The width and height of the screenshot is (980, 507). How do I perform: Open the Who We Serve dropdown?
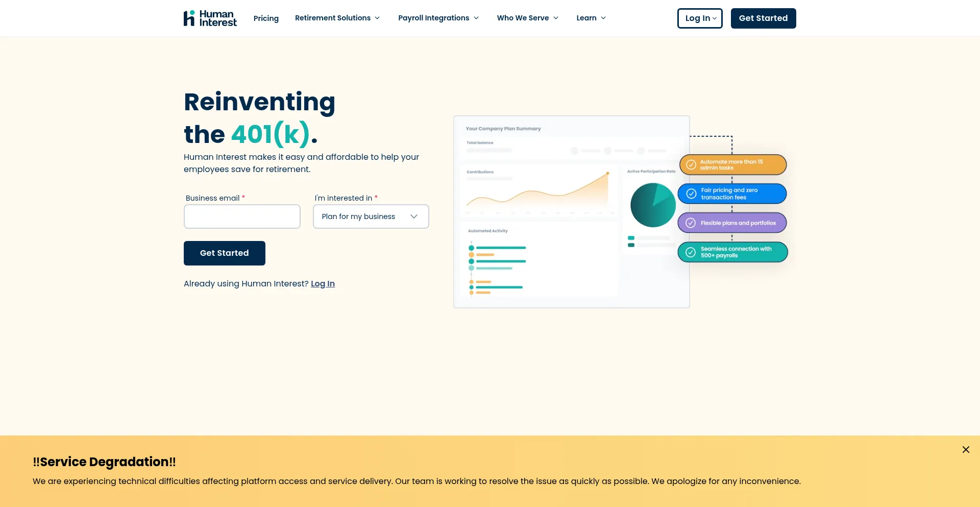tap(527, 18)
